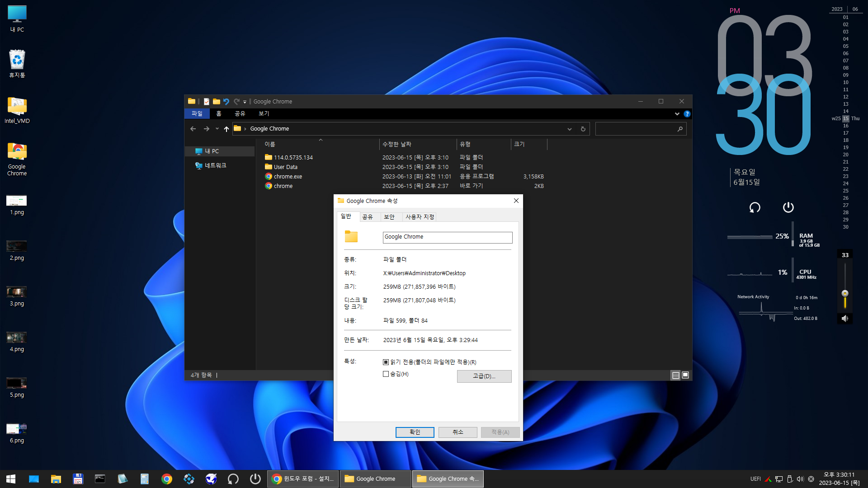Select the Intel_VMD desktop folder
The width and height of the screenshot is (868, 488).
coord(17,110)
